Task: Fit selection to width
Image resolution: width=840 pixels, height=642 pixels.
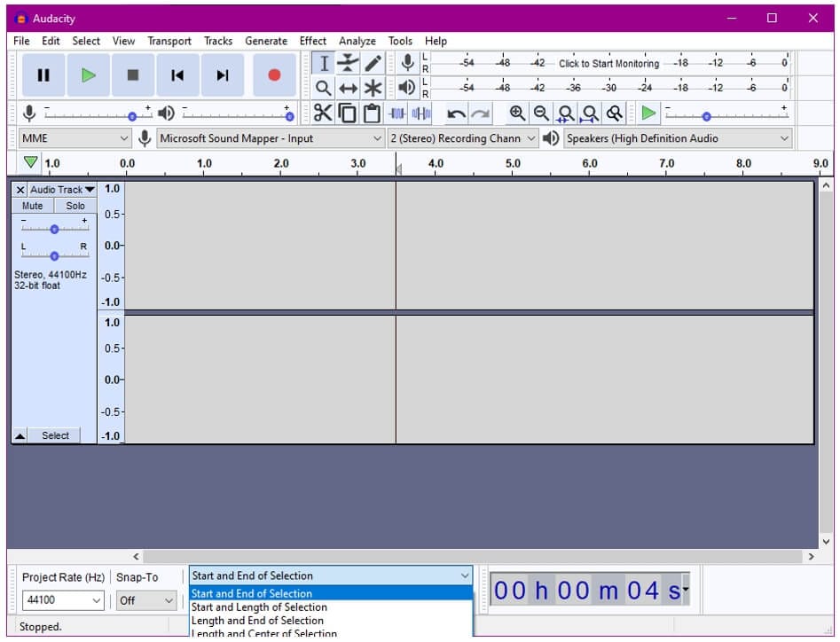Action: pos(566,113)
